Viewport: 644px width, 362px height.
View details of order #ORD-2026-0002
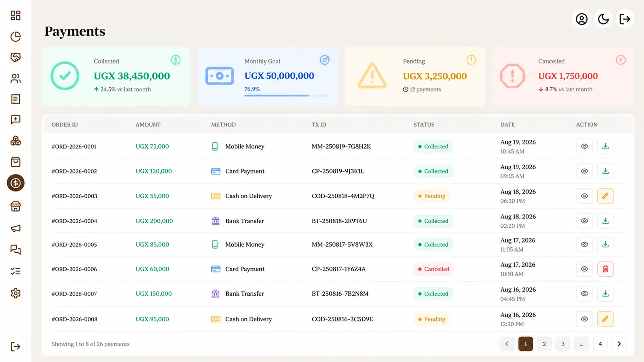584,171
